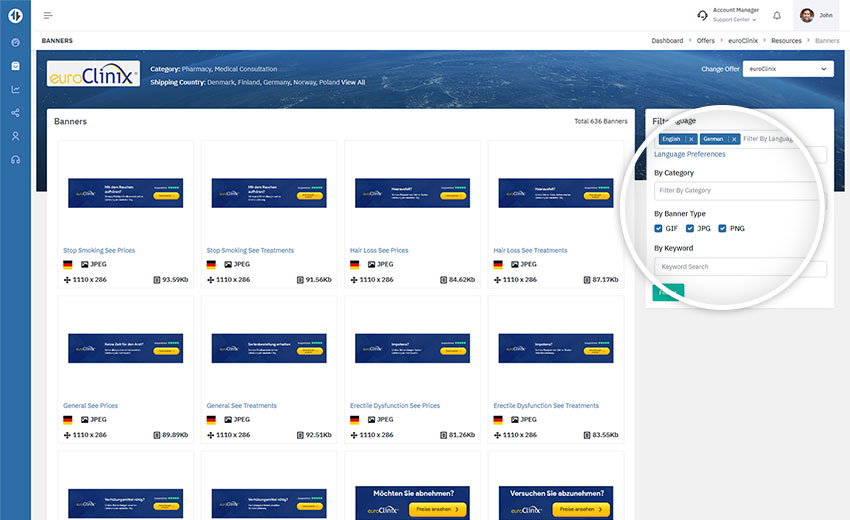Click the Banners breadcrumb item
This screenshot has height=520, width=850.
827,41
